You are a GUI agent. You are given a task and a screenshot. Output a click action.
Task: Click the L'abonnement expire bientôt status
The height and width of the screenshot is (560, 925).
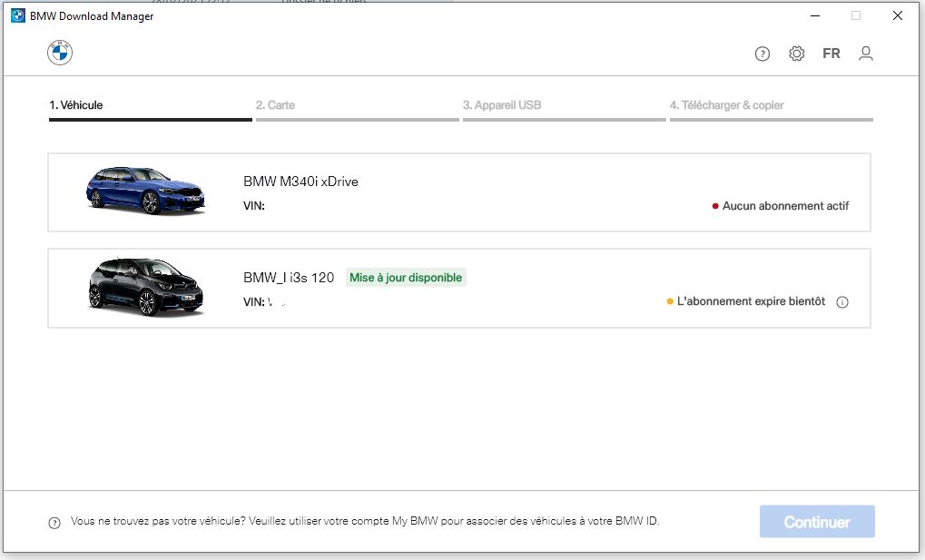point(751,301)
